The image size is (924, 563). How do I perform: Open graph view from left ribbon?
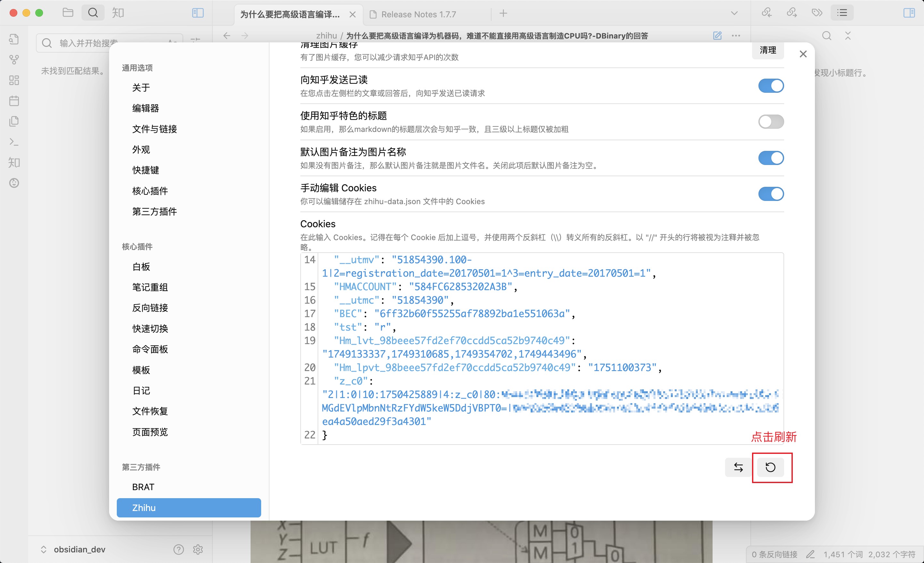[14, 60]
